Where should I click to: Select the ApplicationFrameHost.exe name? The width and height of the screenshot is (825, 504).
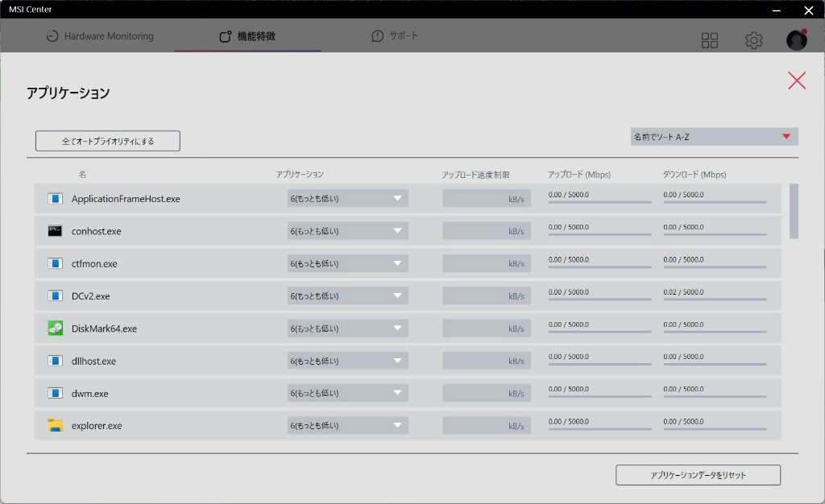click(126, 199)
